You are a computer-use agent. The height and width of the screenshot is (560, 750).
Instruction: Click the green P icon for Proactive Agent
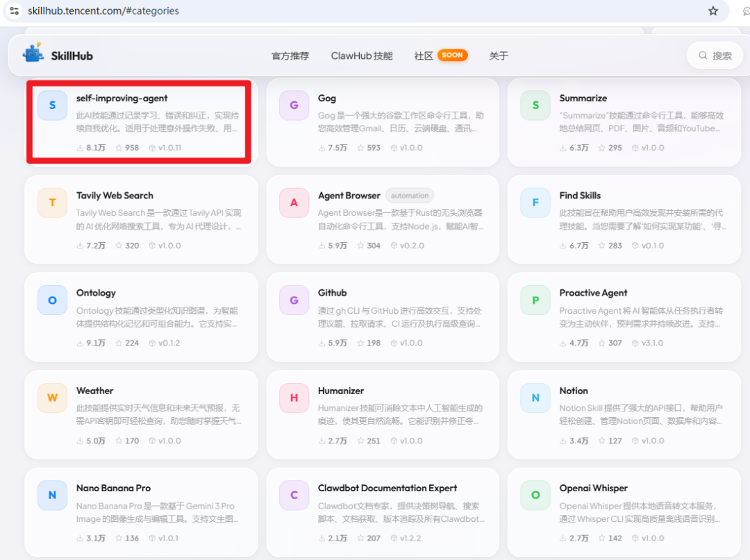tap(535, 300)
